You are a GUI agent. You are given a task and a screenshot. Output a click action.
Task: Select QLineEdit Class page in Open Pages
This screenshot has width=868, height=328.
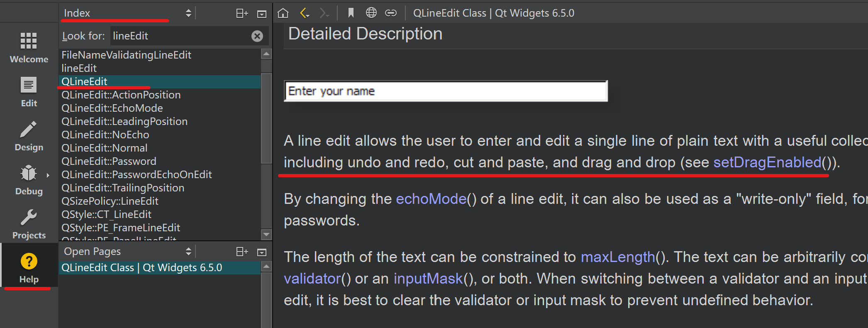click(142, 268)
